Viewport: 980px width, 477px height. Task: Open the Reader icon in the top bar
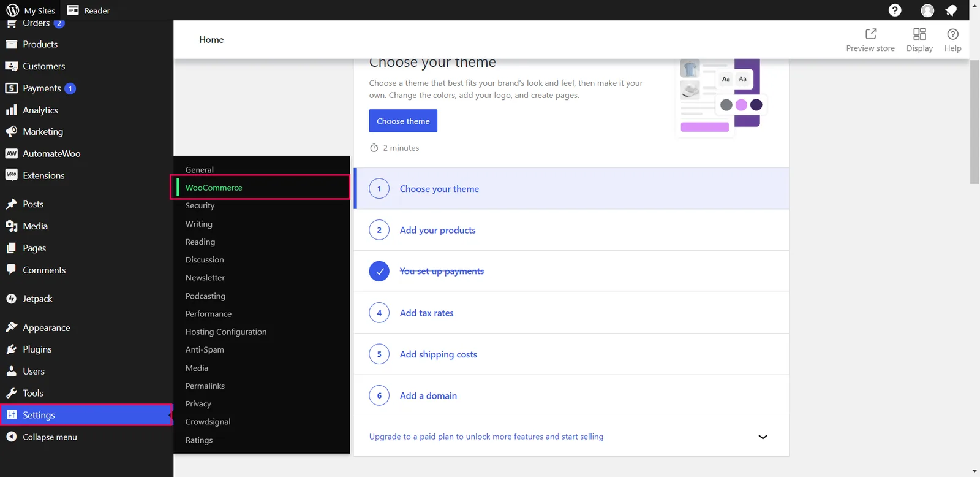(73, 10)
